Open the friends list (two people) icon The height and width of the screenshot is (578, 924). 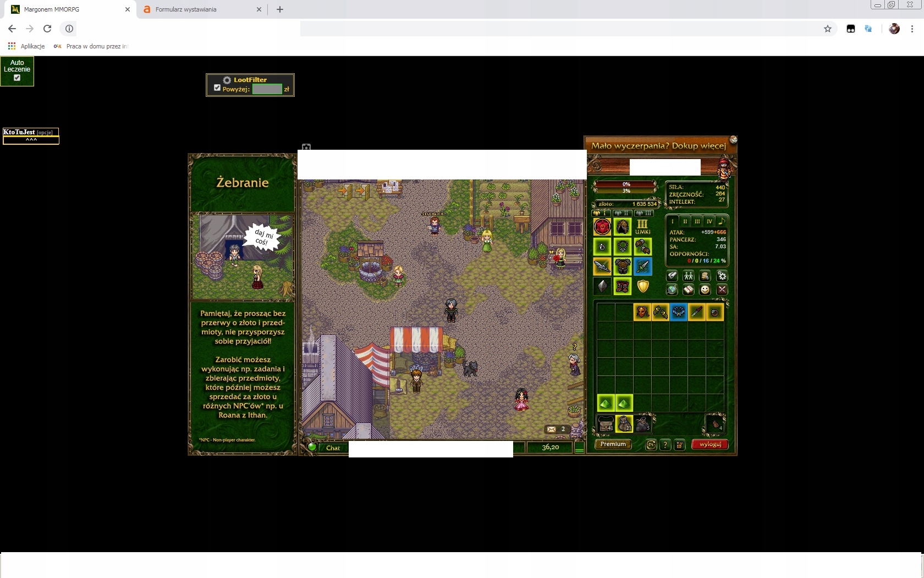[x=689, y=276]
